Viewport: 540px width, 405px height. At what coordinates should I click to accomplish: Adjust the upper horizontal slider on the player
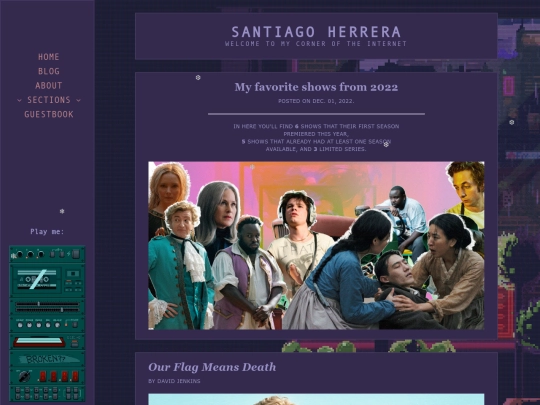(48, 304)
